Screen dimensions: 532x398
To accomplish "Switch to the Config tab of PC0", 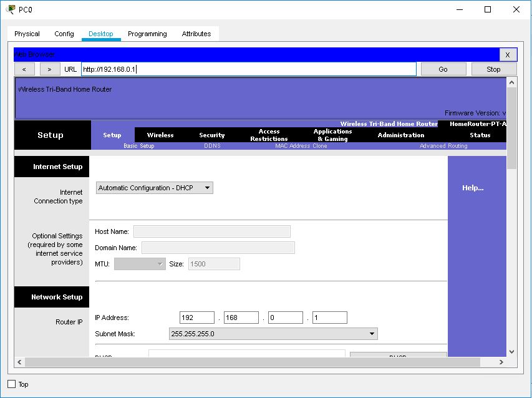I will [x=64, y=34].
